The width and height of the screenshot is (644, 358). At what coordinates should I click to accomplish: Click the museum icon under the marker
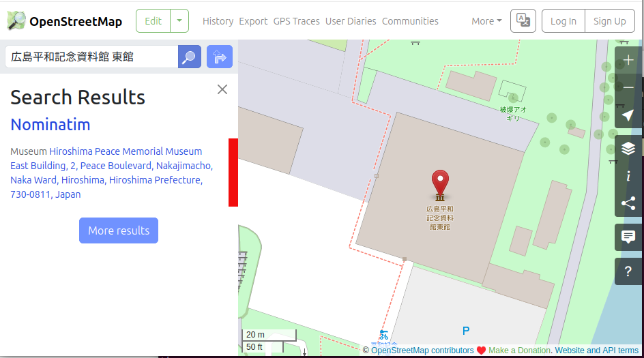[x=440, y=198]
